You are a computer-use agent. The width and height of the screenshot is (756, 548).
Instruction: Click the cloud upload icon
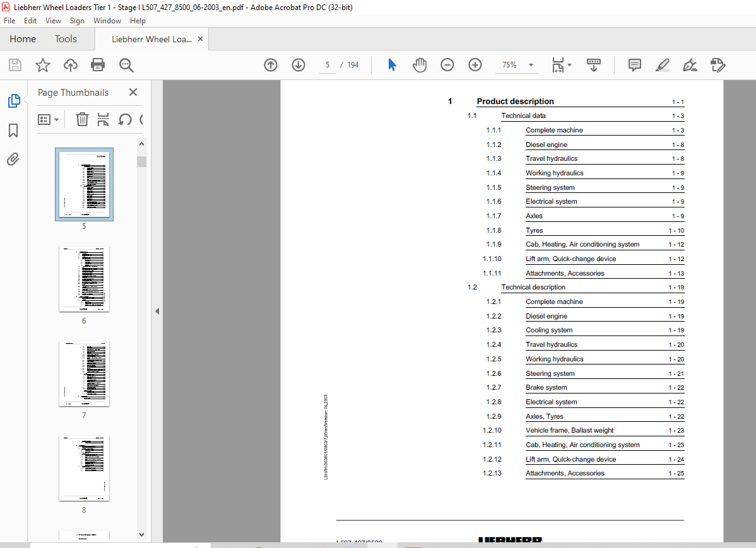(x=71, y=65)
